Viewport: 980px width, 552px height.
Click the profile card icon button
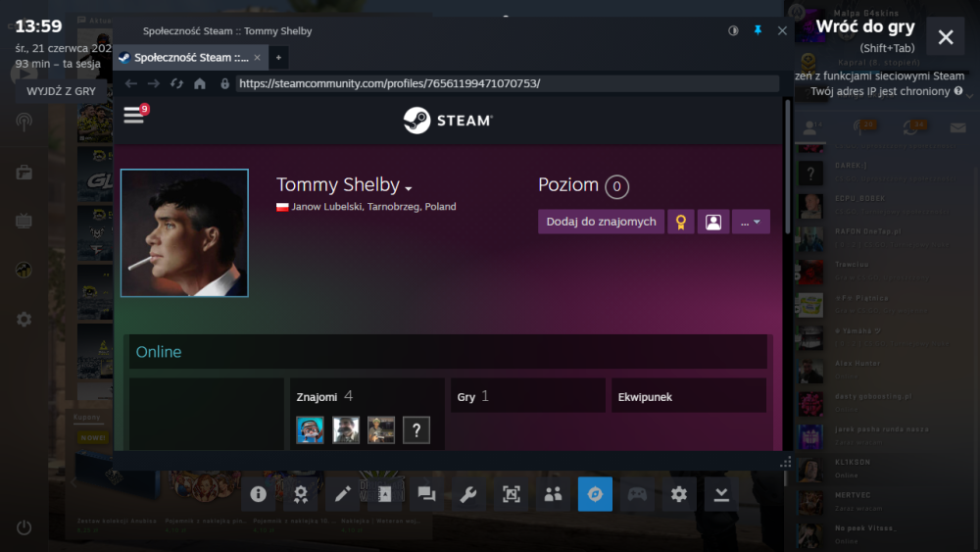(713, 222)
